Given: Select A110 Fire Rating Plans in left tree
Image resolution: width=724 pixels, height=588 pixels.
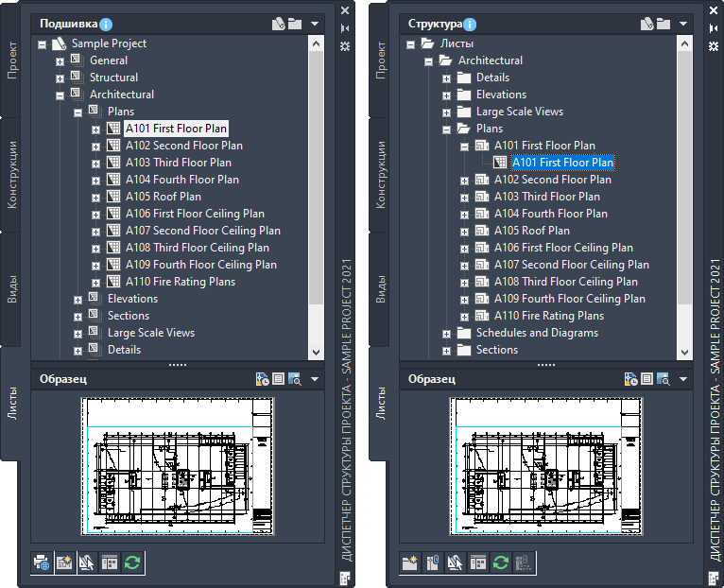Looking at the screenshot, I should 181,282.
